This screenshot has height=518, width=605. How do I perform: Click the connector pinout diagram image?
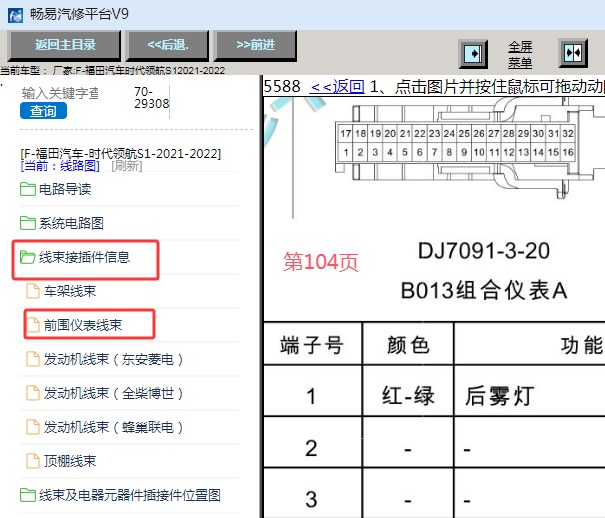pyautogui.click(x=469, y=147)
